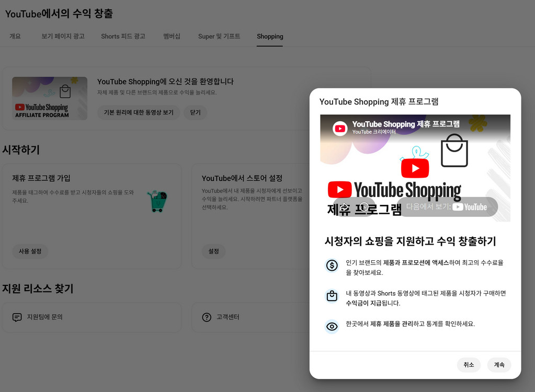Play the YouTube Shopping video in dialog
The height and width of the screenshot is (392, 535).
(415, 168)
